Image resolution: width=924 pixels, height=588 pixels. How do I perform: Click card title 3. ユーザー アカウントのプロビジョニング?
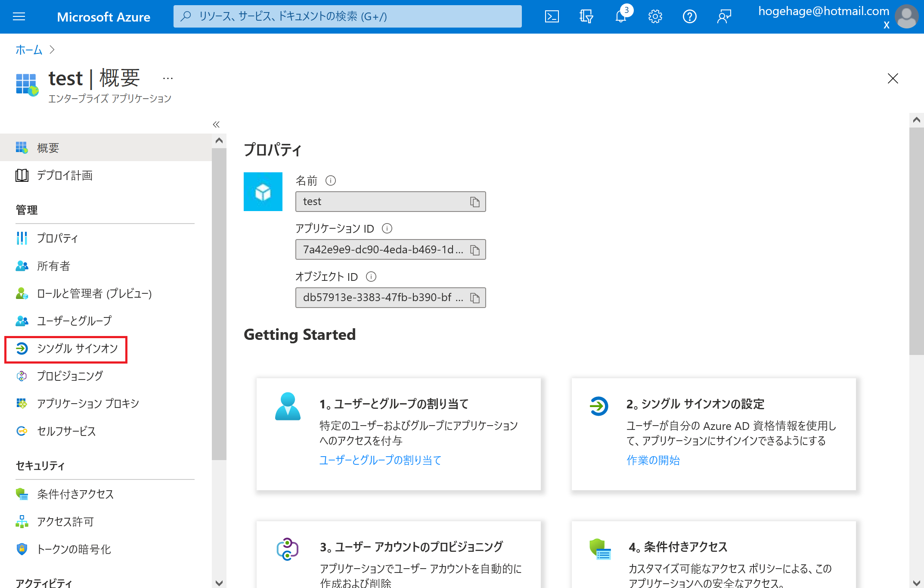coord(411,547)
